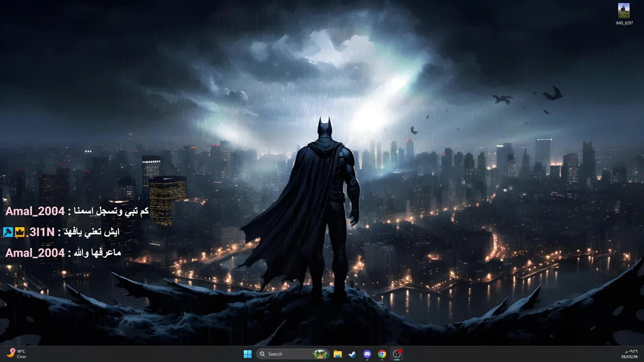The width and height of the screenshot is (644, 362).
Task: Click the forest search highlight image
Action: pyautogui.click(x=320, y=354)
